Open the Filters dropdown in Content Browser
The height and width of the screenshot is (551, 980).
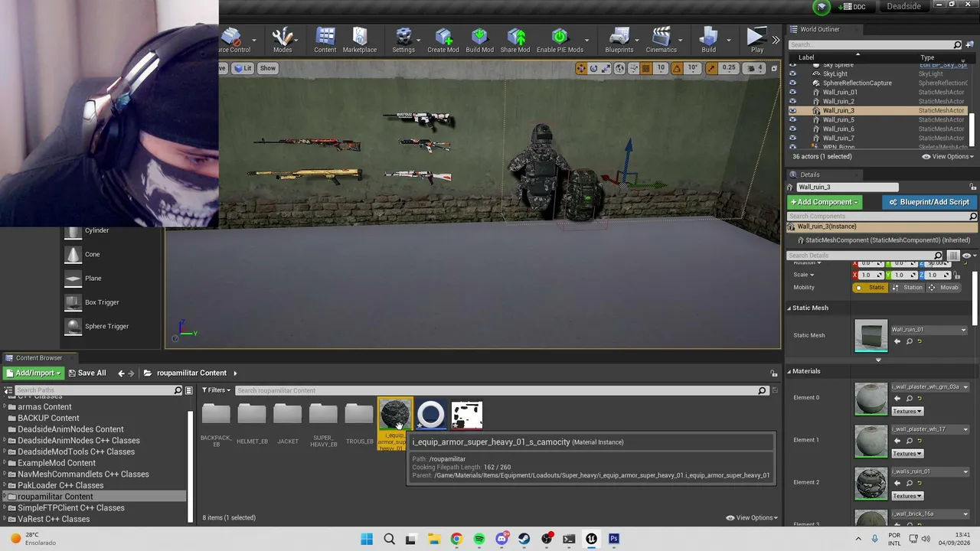tap(217, 390)
